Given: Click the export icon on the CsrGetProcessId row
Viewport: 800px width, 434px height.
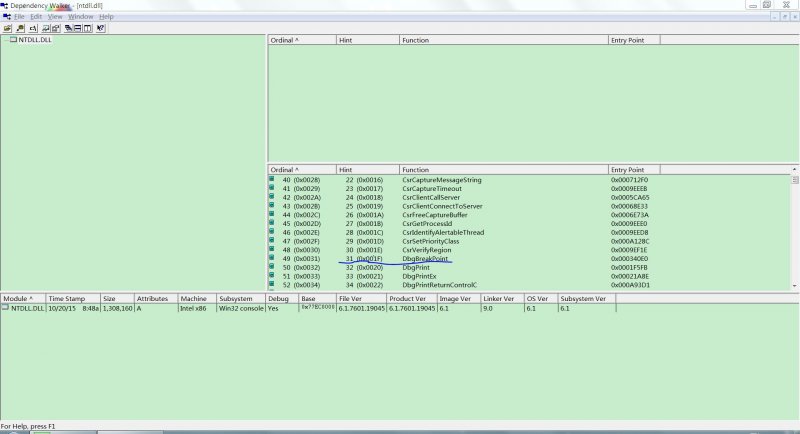Looking at the screenshot, I should 271,223.
